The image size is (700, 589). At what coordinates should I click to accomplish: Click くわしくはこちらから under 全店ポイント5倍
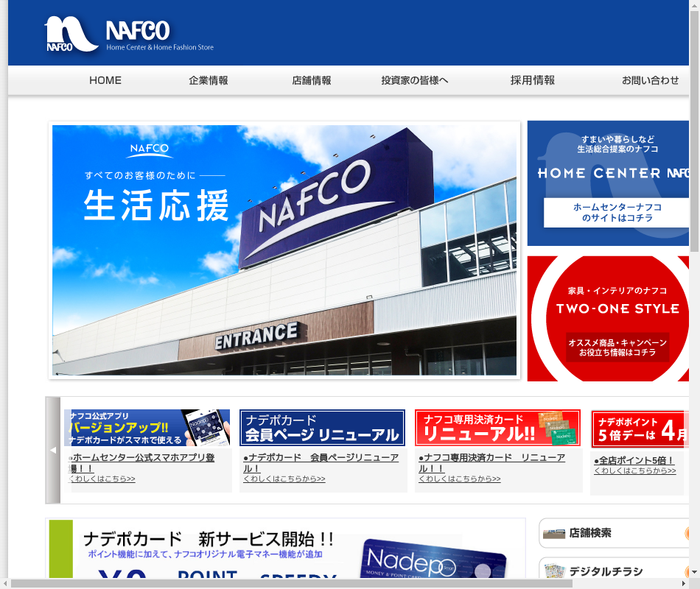coord(635,470)
